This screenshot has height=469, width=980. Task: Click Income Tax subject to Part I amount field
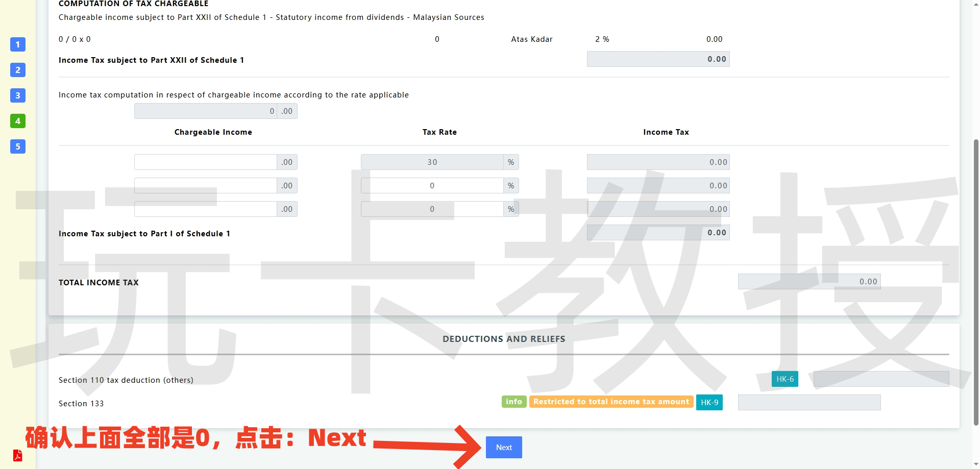658,233
